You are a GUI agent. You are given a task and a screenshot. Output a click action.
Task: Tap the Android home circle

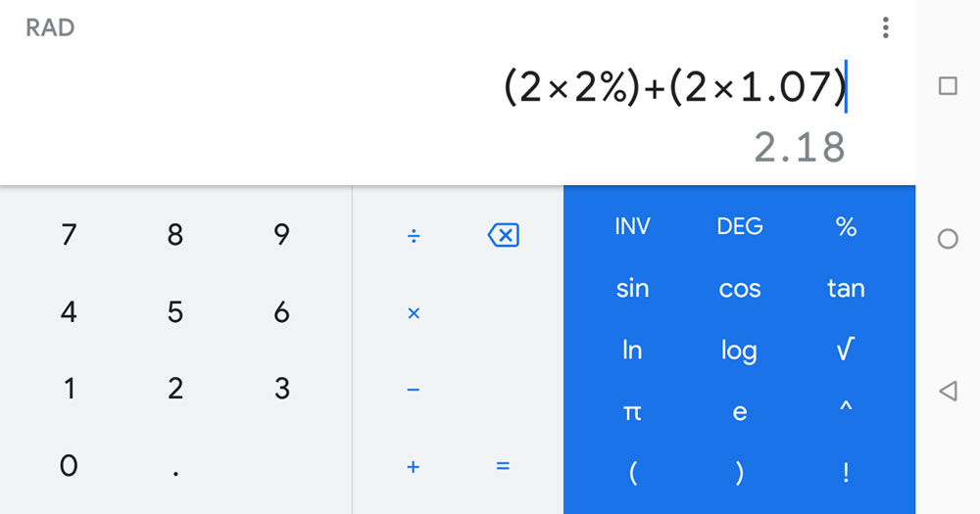[x=948, y=239]
